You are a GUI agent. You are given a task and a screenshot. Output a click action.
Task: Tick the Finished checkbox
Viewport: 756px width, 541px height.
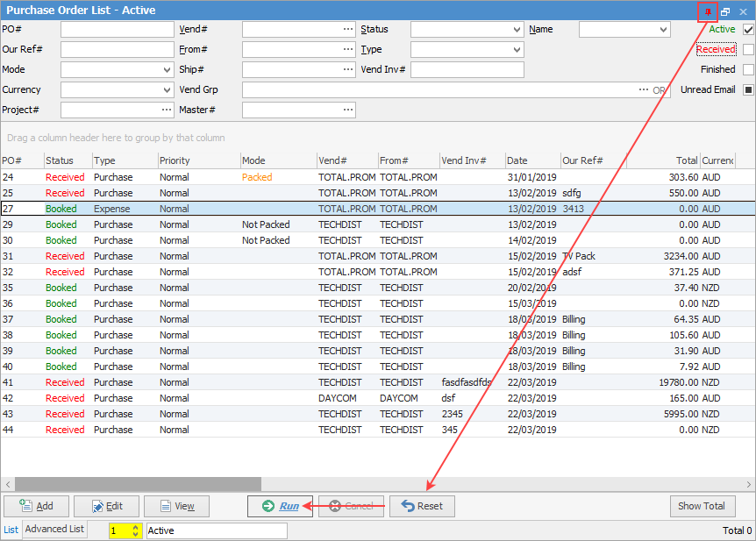click(x=748, y=69)
